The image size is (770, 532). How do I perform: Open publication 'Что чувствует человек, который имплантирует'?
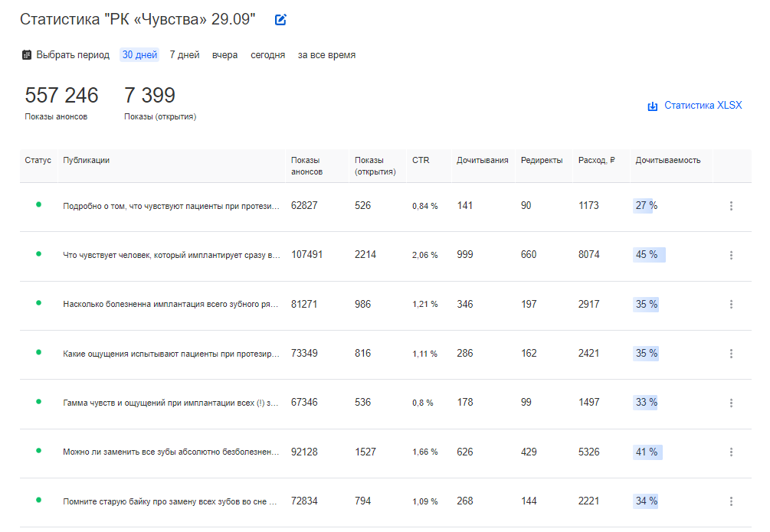point(172,255)
